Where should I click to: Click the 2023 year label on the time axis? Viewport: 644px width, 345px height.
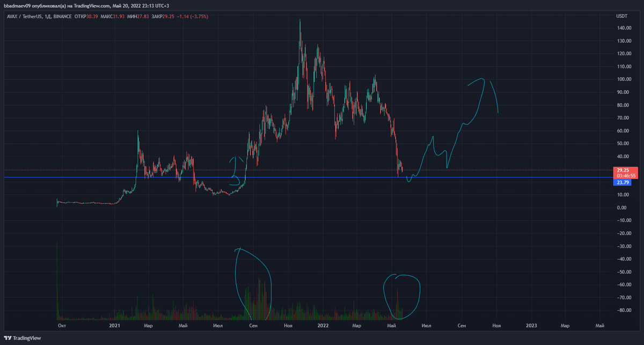click(x=531, y=326)
